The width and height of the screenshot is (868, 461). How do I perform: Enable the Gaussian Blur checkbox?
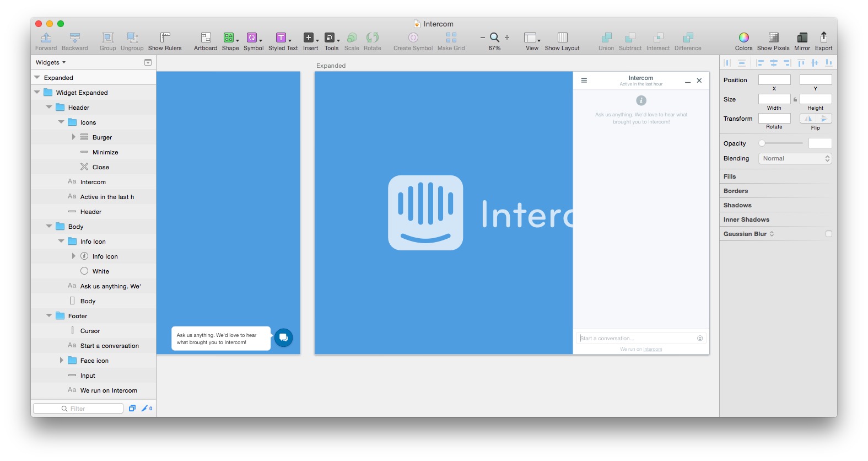(x=829, y=234)
